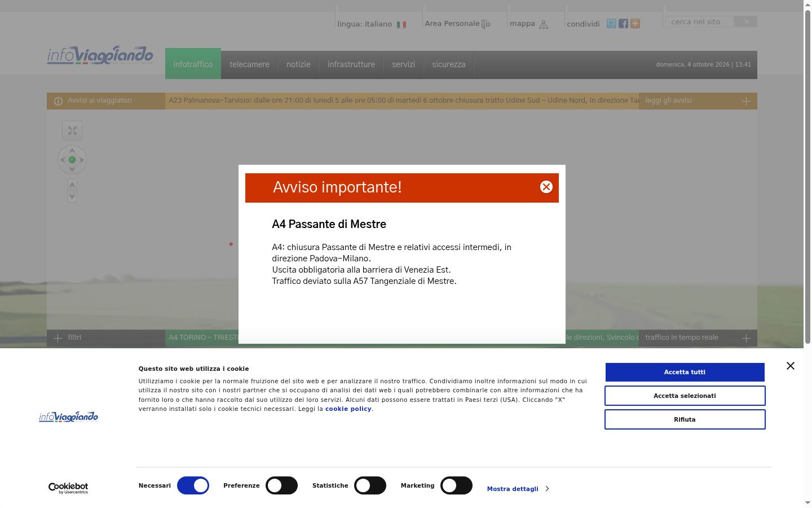Recenter map with green center button

72,160
